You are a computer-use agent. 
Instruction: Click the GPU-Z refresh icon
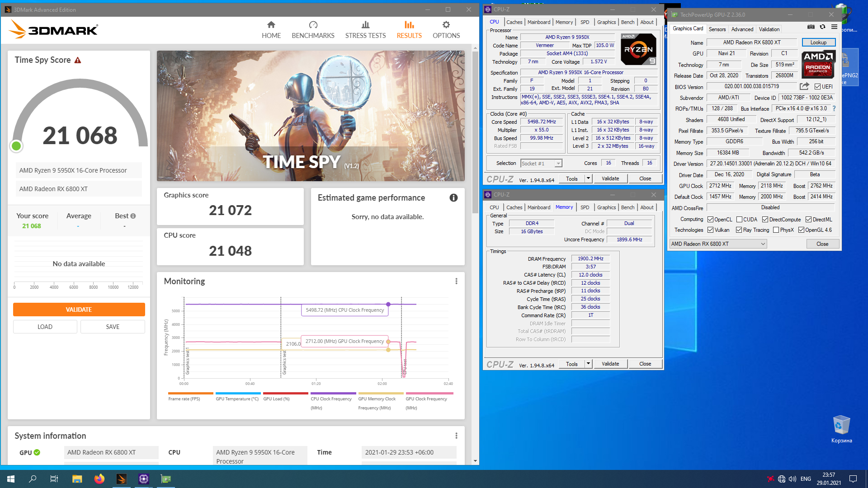pyautogui.click(x=823, y=28)
